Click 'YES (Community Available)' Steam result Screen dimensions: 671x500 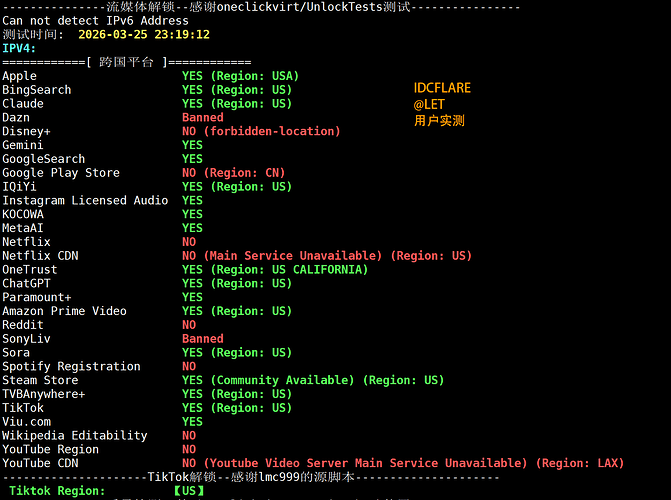(268, 380)
